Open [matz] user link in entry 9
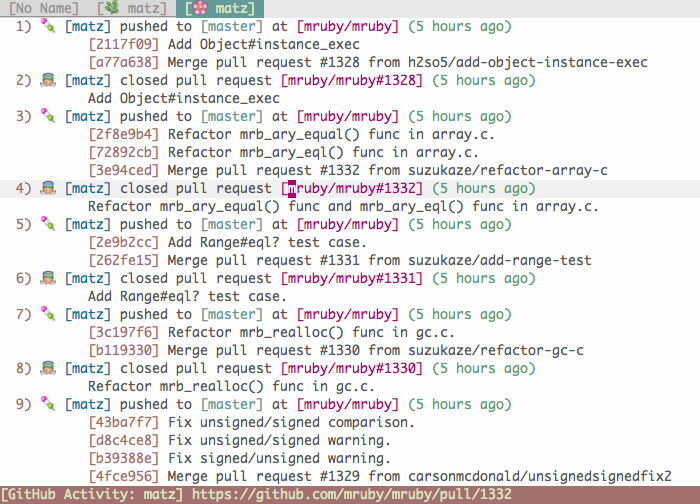The height and width of the screenshot is (504, 700). tap(88, 404)
